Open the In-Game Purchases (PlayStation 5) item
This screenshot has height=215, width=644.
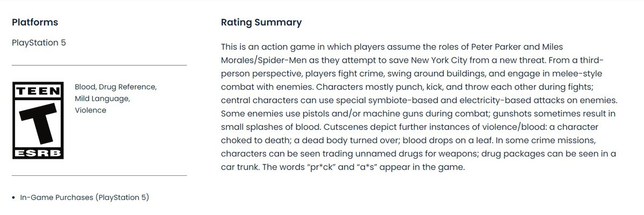coord(84,198)
